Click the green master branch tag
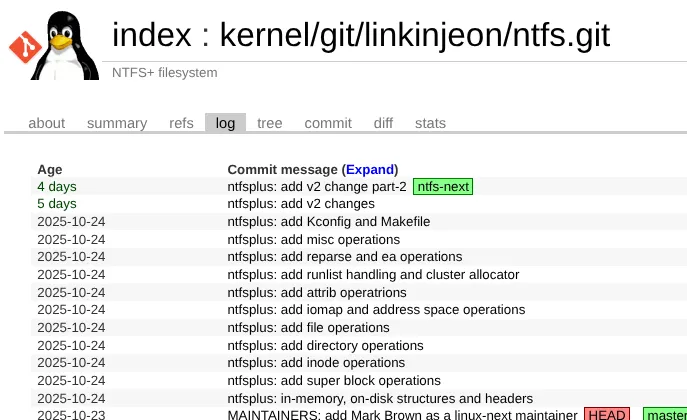Image resolution: width=687 pixels, height=420 pixels. (x=665, y=415)
